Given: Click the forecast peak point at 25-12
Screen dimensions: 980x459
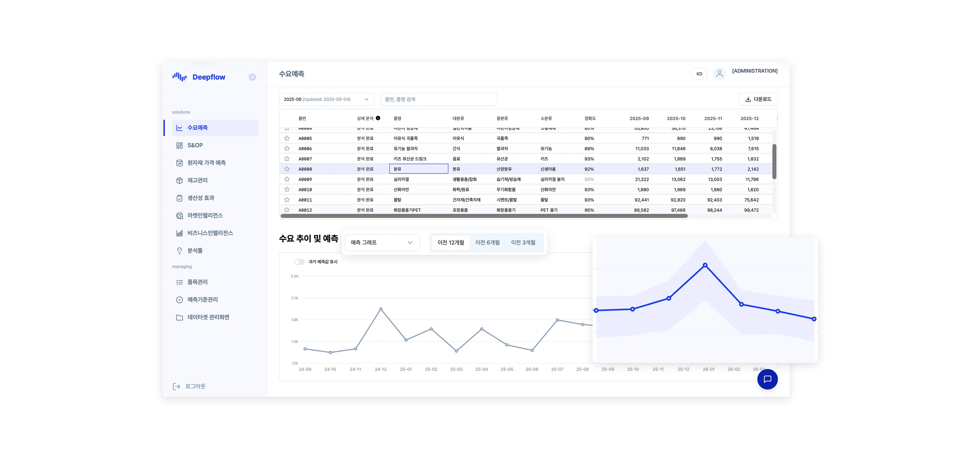Looking at the screenshot, I should (x=705, y=265).
